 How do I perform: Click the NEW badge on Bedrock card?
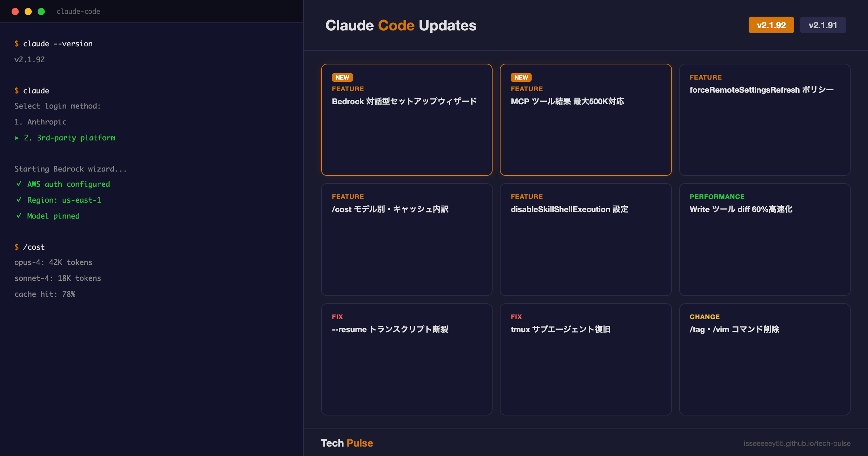(342, 77)
